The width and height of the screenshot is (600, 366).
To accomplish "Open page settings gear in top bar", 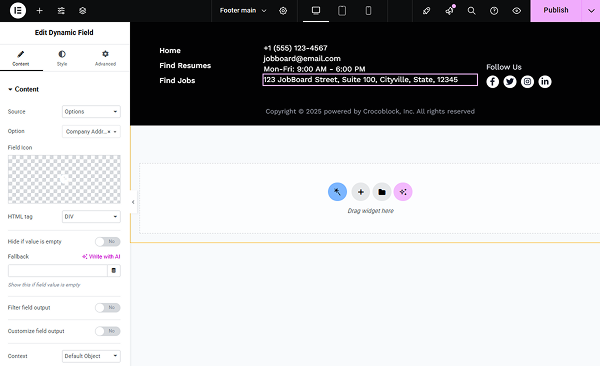I will pos(283,11).
